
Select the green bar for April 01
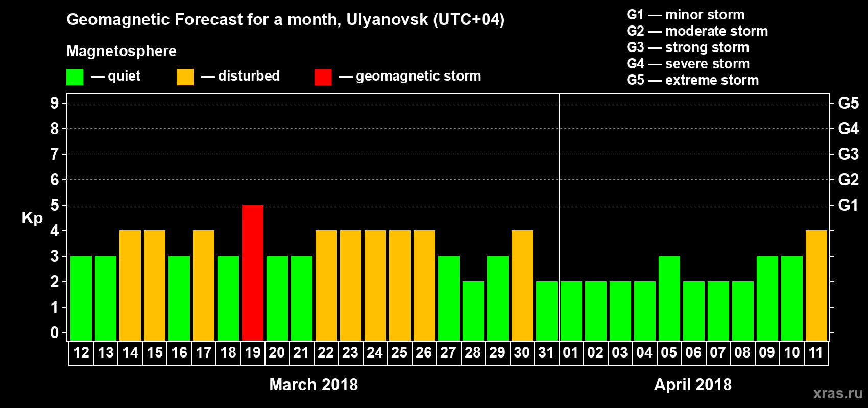coord(571,311)
